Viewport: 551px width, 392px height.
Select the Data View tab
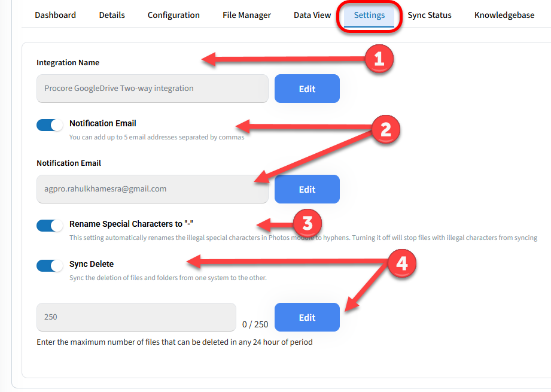(312, 15)
